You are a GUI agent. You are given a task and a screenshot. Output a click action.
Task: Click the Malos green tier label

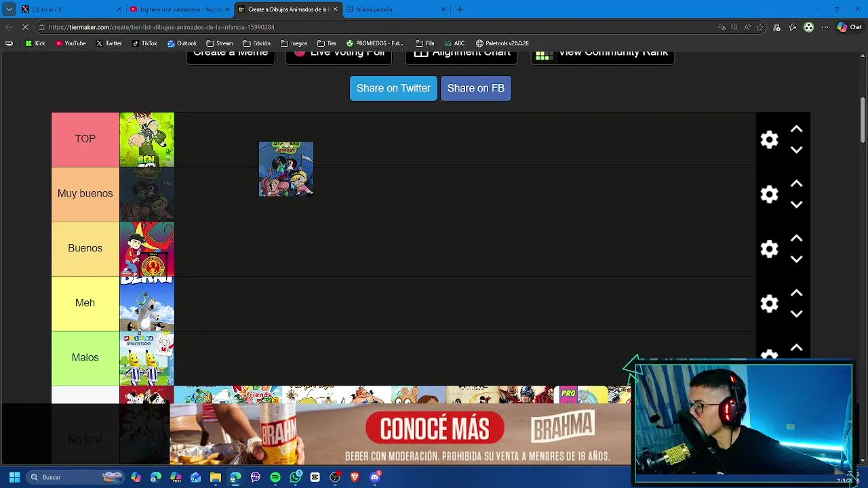click(x=85, y=358)
